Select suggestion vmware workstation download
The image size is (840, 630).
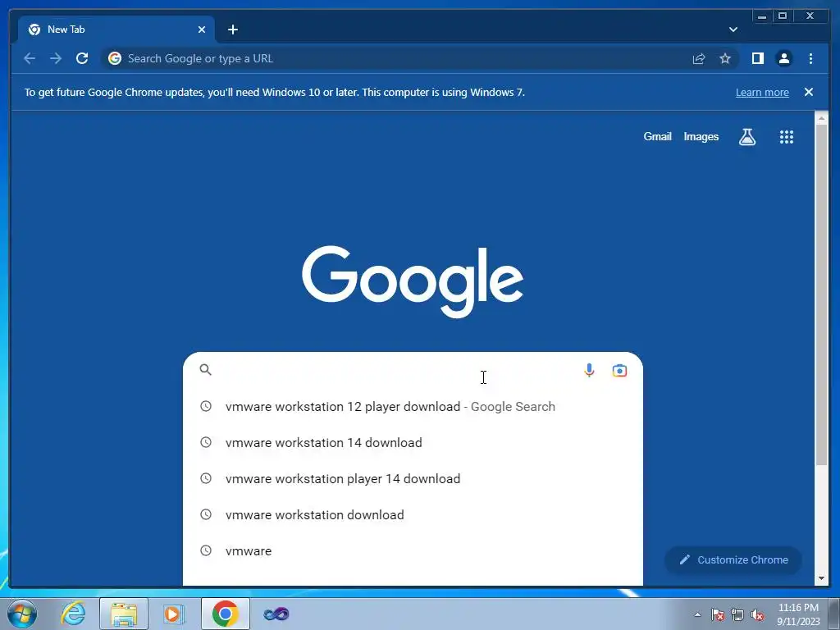coord(413,515)
